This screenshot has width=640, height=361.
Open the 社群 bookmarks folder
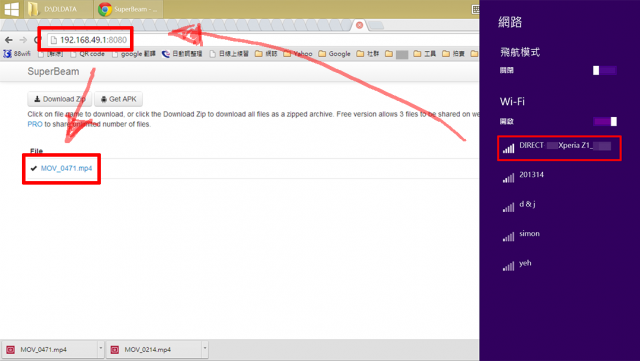point(368,54)
